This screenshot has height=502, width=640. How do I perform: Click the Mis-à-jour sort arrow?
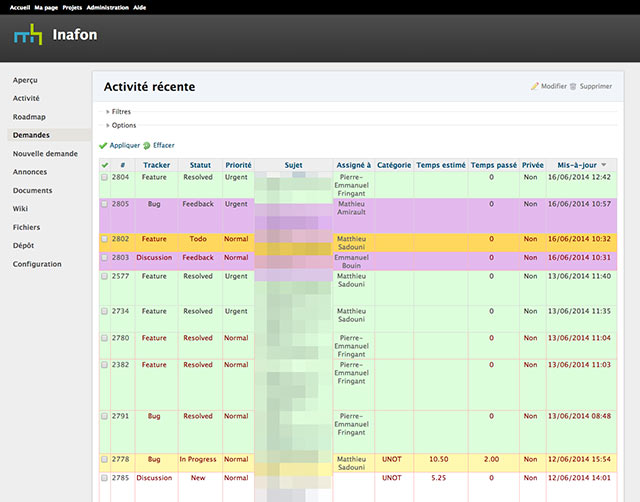coord(604,165)
